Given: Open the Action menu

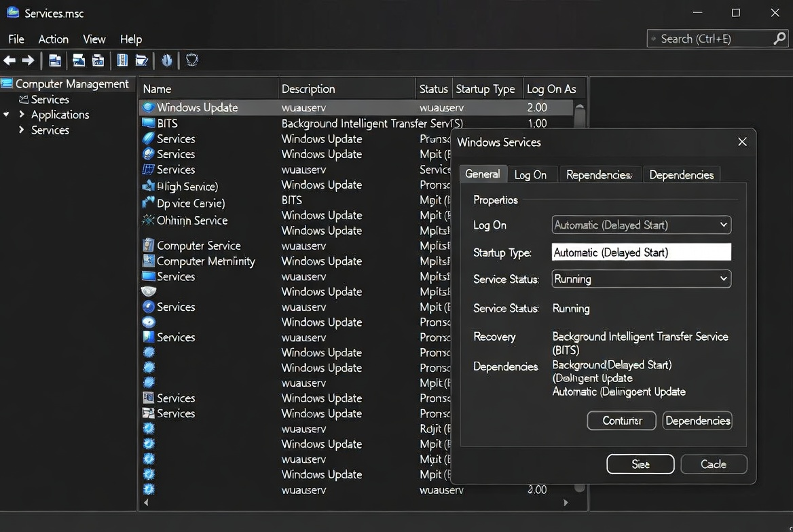Looking at the screenshot, I should (53, 39).
